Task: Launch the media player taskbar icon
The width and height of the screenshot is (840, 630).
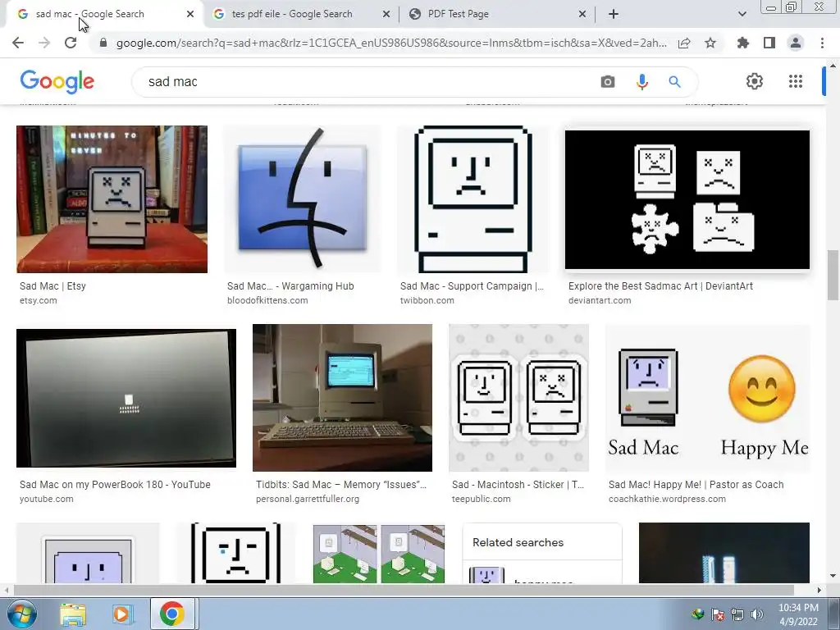Action: 121,614
